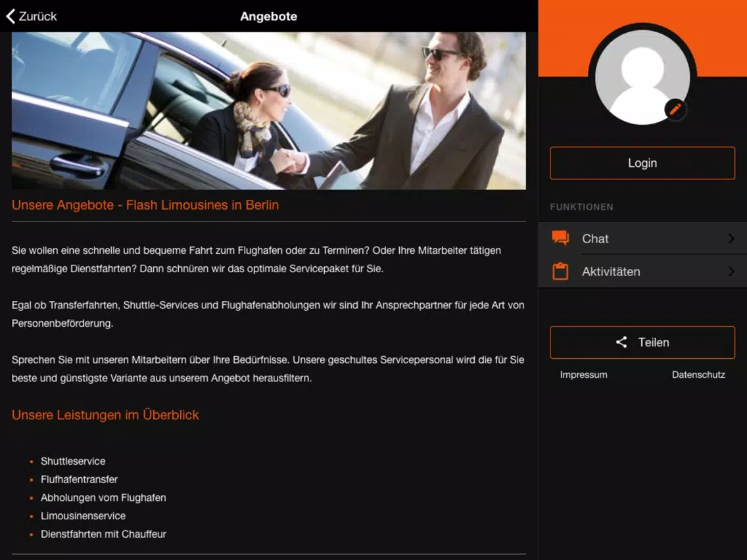Click Dienstfahrten mit Chauffeur list item
Screen dimensions: 747x560
[x=103, y=534]
